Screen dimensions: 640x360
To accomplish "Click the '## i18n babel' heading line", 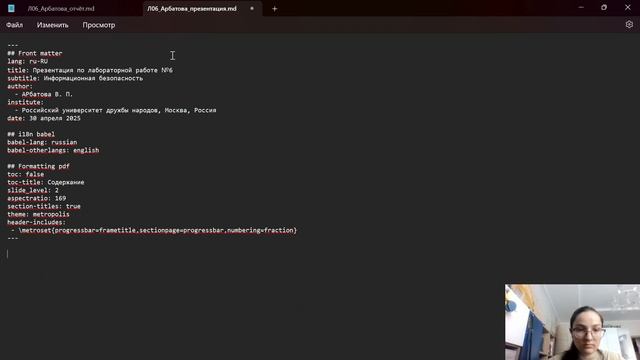I will tap(31, 134).
